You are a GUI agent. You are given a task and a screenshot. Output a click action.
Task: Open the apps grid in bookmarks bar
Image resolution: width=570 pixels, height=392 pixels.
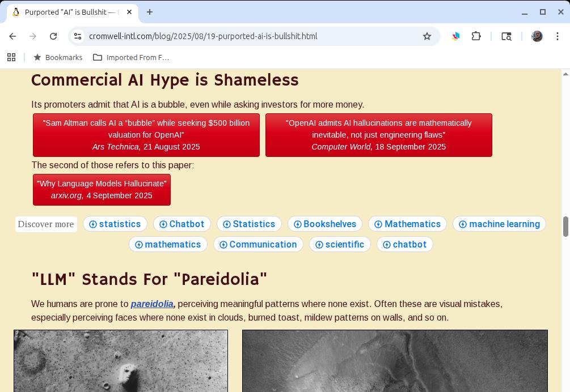pos(11,57)
